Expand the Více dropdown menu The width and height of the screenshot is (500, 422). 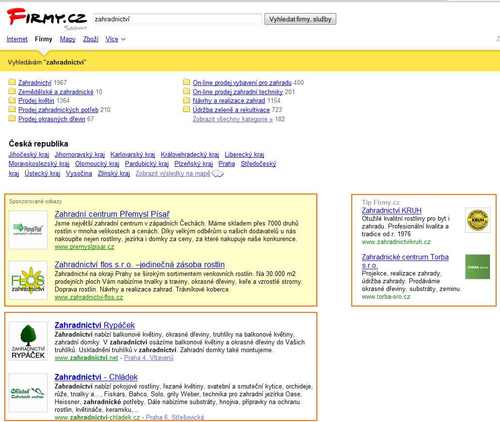pyautogui.click(x=115, y=39)
